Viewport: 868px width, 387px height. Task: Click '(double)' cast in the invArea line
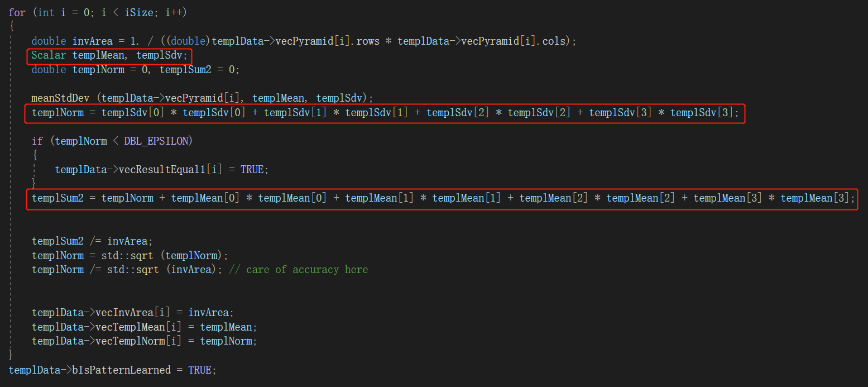pos(188,41)
